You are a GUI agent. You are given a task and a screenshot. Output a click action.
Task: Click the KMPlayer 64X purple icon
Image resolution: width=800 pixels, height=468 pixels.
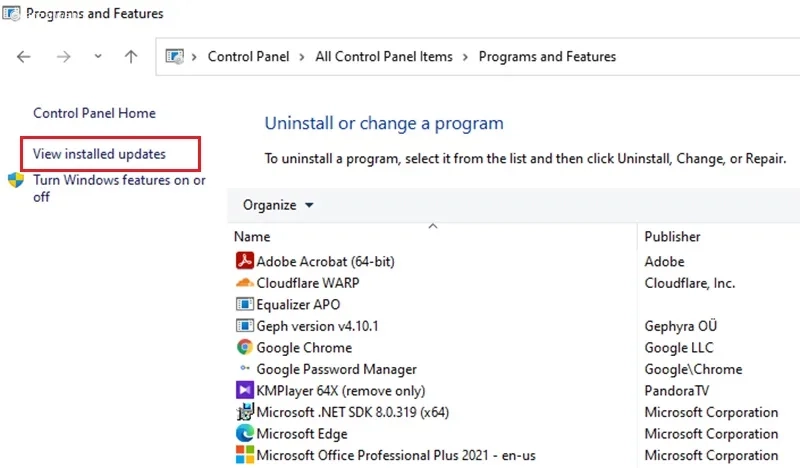(x=245, y=390)
